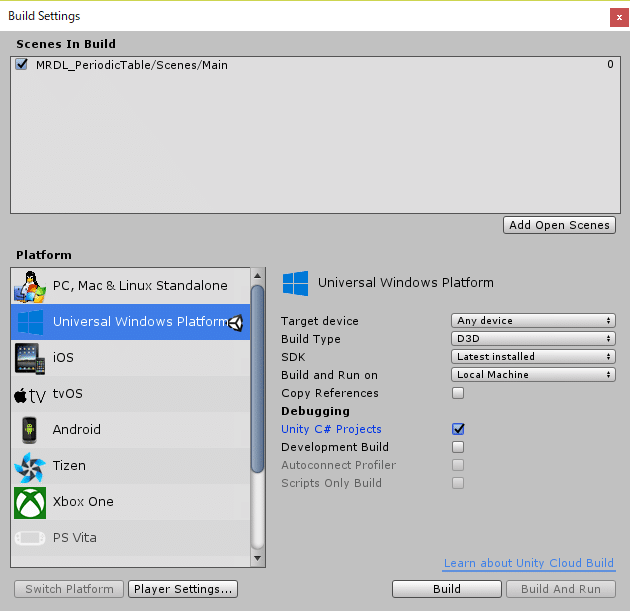Image resolution: width=630 pixels, height=611 pixels.
Task: Open the SDK dropdown showing Latest installed
Action: pos(533,356)
